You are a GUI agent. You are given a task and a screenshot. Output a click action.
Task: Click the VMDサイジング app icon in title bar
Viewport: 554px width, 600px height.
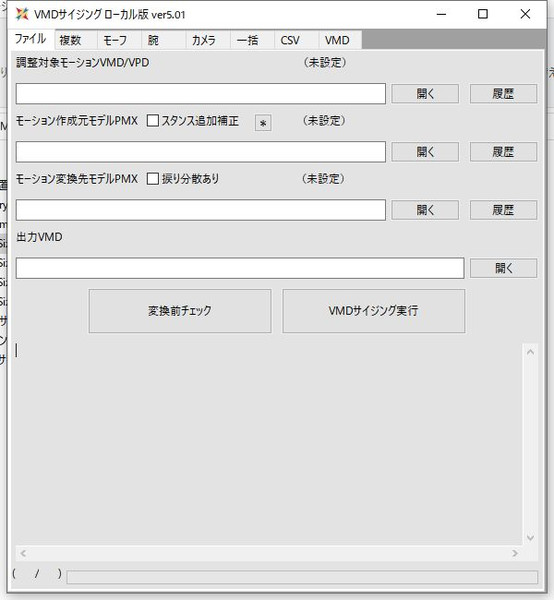(x=22, y=14)
